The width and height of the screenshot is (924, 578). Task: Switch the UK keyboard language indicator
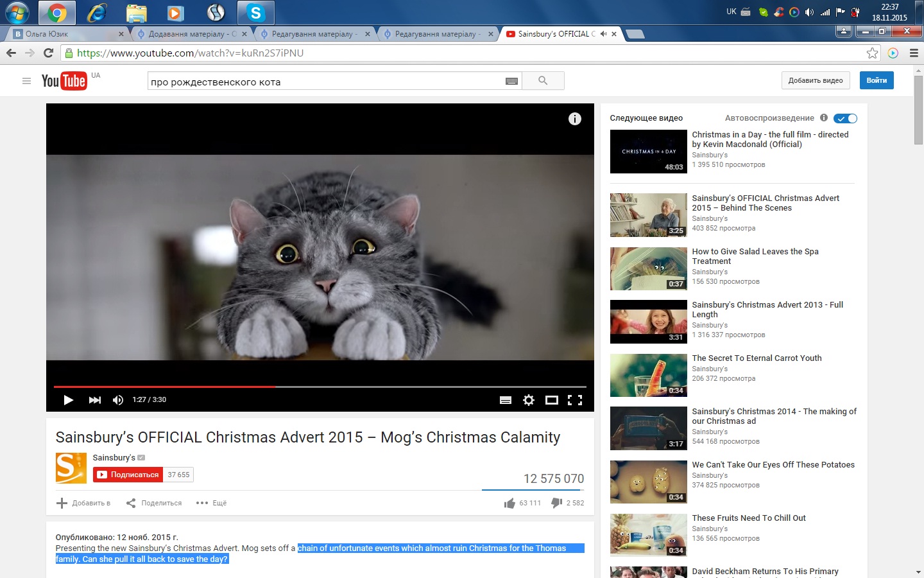[731, 12]
